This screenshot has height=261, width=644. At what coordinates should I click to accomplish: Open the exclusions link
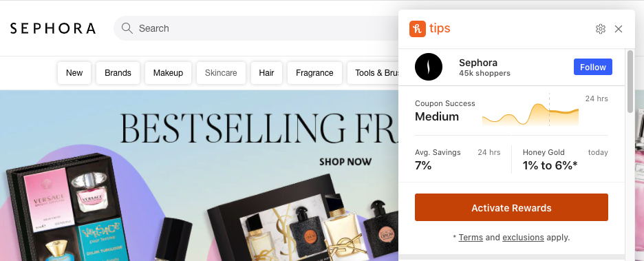click(523, 237)
